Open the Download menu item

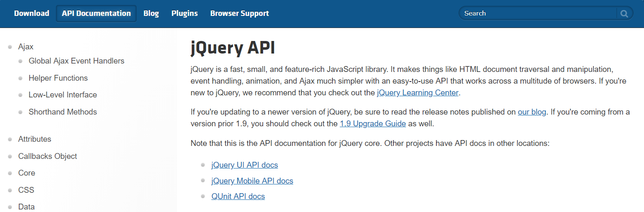32,13
